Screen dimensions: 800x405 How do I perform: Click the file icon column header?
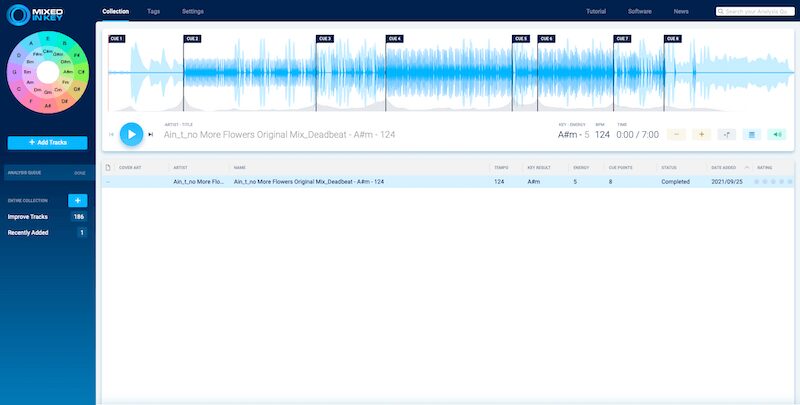[108, 167]
